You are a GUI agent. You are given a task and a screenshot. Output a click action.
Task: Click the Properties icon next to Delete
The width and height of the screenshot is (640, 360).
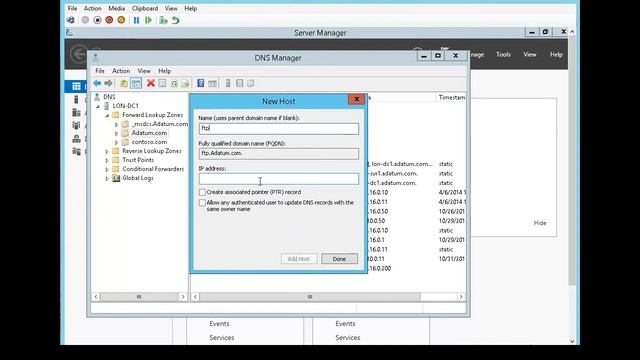pyautogui.click(x=162, y=83)
